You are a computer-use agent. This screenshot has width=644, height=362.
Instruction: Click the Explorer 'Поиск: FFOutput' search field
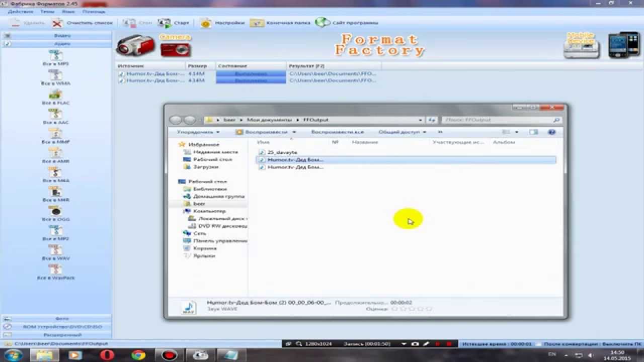click(x=502, y=120)
